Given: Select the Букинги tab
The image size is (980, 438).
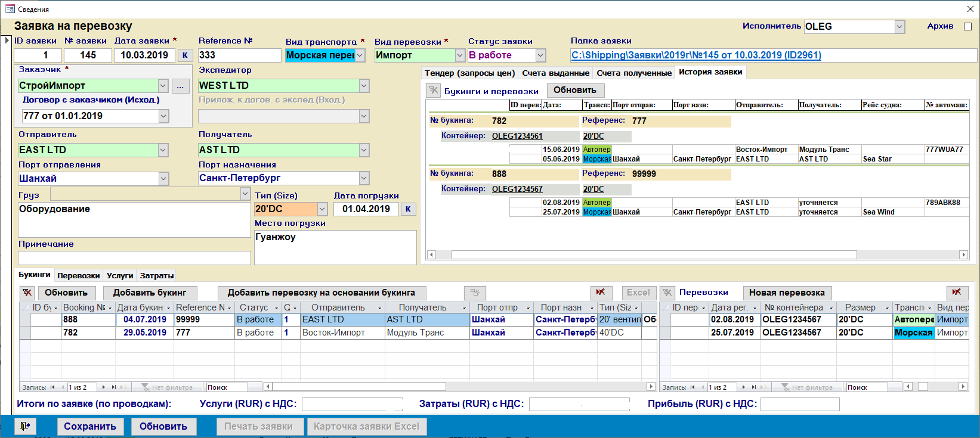Looking at the screenshot, I should coord(34,275).
